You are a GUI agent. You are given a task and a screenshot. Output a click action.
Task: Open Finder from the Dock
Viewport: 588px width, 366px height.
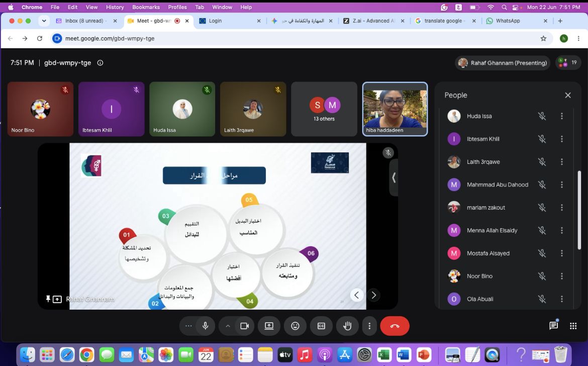pos(27,354)
